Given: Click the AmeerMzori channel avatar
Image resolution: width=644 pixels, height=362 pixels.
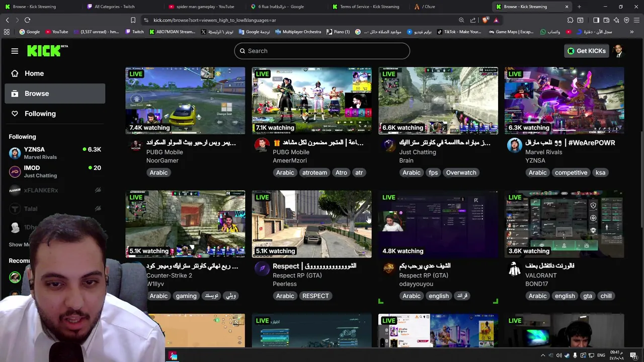Looking at the screenshot, I should [262, 146].
